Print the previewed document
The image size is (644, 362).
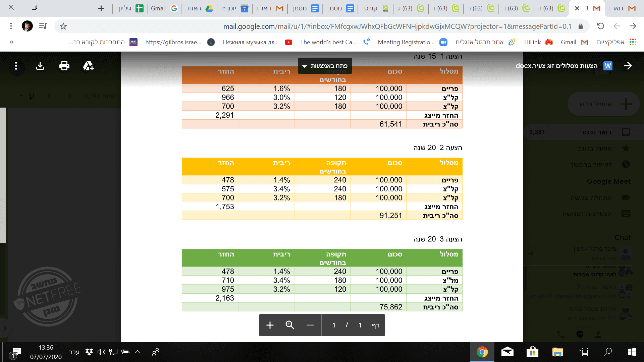point(64,66)
